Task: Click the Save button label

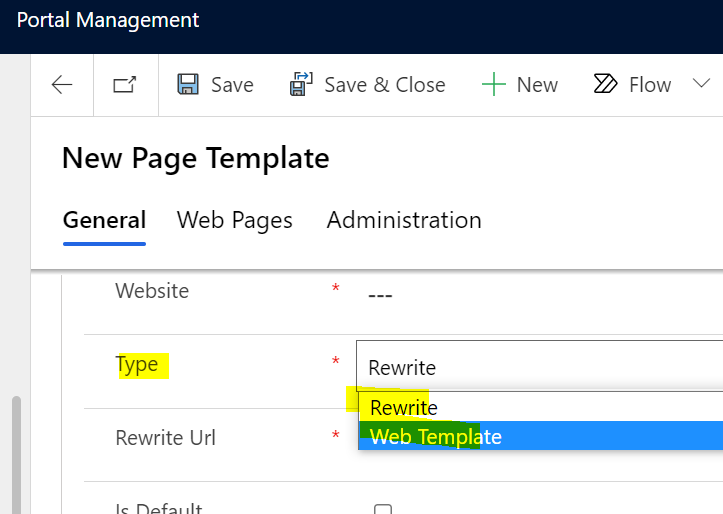Action: (232, 85)
